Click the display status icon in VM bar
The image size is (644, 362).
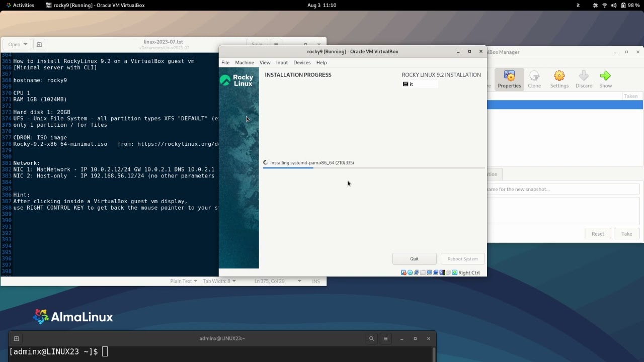pos(429,273)
